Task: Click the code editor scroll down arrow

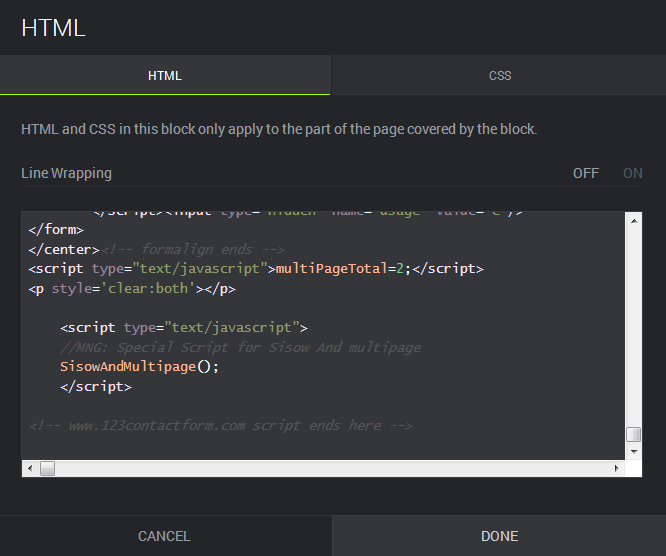Action: point(634,452)
